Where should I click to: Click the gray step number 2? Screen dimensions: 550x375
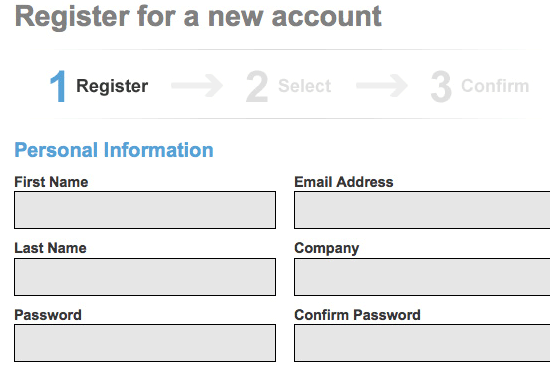257,86
